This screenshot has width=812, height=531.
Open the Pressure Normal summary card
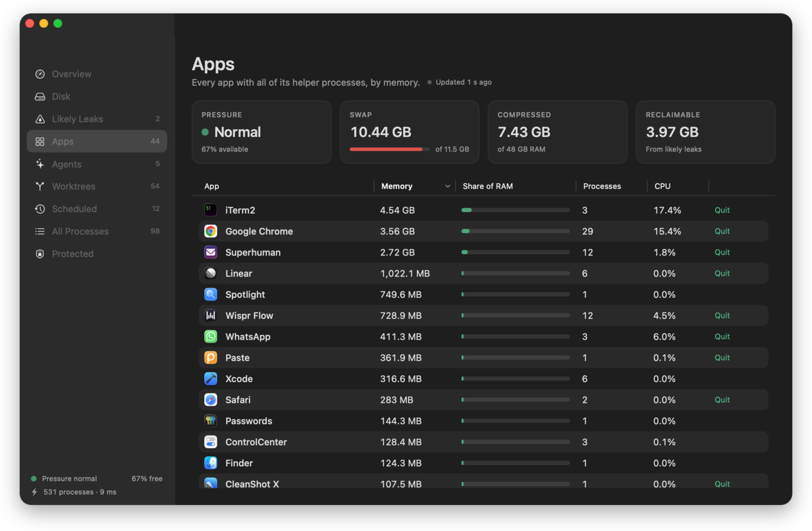(262, 132)
